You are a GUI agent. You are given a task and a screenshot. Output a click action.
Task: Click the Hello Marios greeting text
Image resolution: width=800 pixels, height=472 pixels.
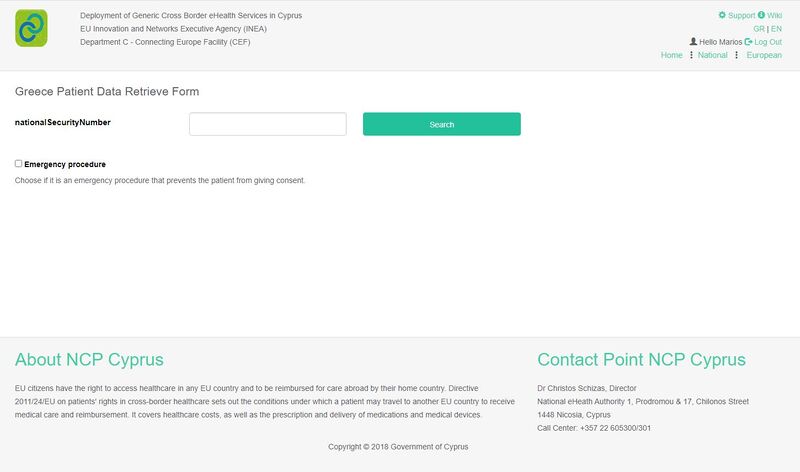coord(721,42)
